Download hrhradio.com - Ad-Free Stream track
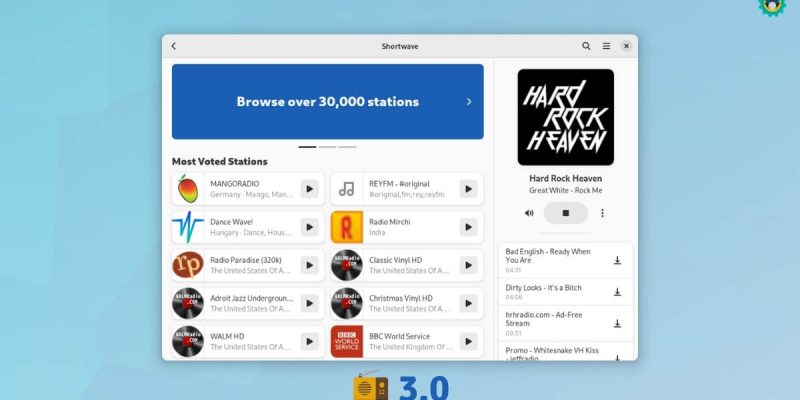The height and width of the screenshot is (400, 800). pos(617,323)
